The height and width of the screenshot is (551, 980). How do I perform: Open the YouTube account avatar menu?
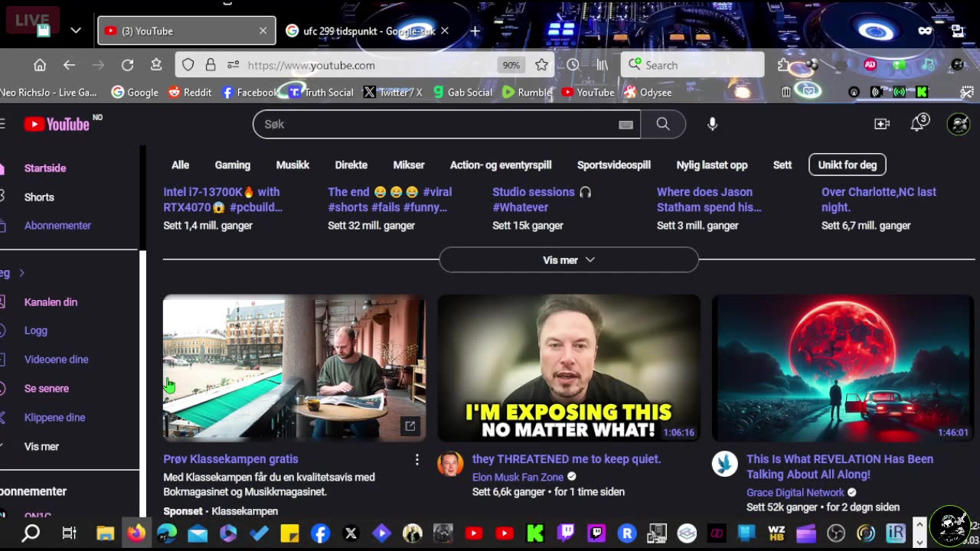(959, 124)
